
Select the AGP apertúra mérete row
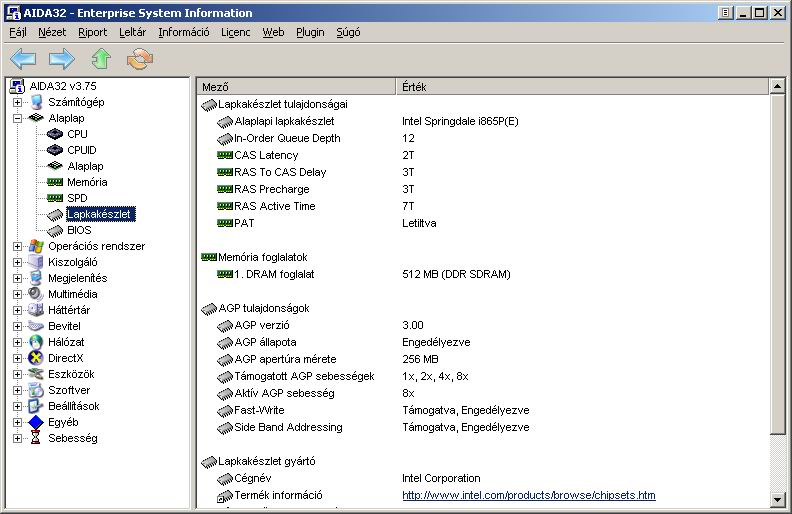click(483, 359)
